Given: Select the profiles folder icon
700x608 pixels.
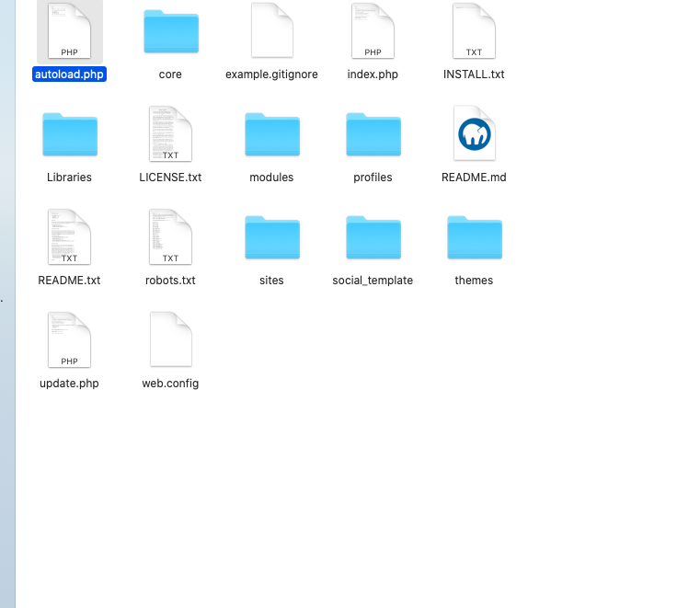Looking at the screenshot, I should coord(373,135).
